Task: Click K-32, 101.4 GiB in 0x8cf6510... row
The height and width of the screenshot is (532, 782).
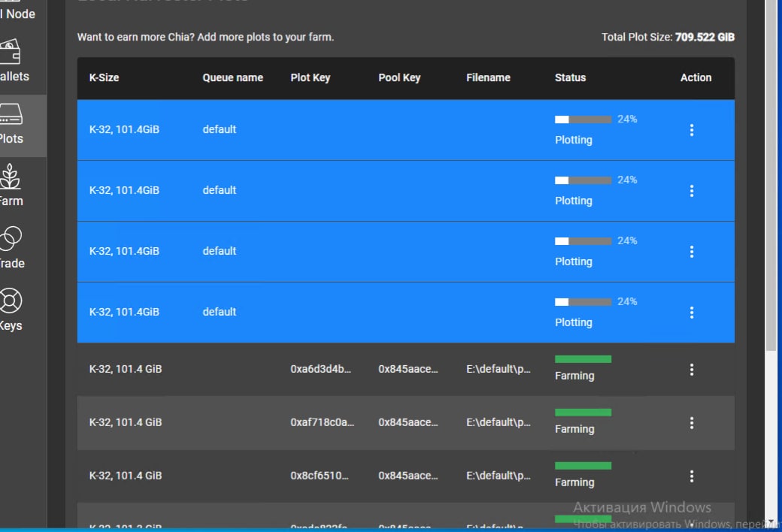Action: pos(125,476)
